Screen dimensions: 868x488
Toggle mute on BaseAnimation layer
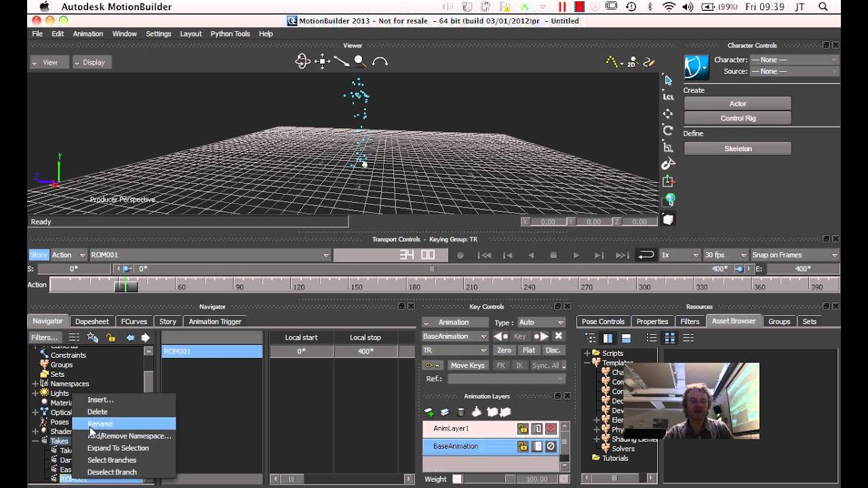pos(551,447)
